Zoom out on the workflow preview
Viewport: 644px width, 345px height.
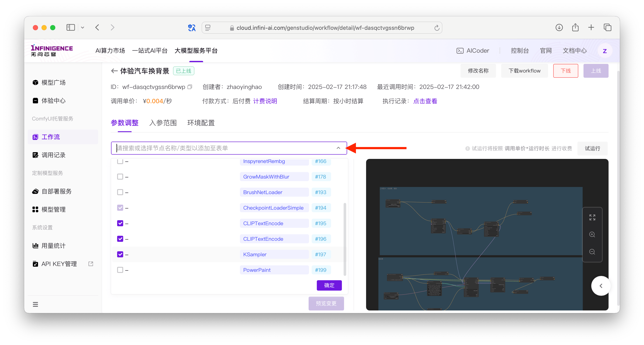click(x=592, y=252)
